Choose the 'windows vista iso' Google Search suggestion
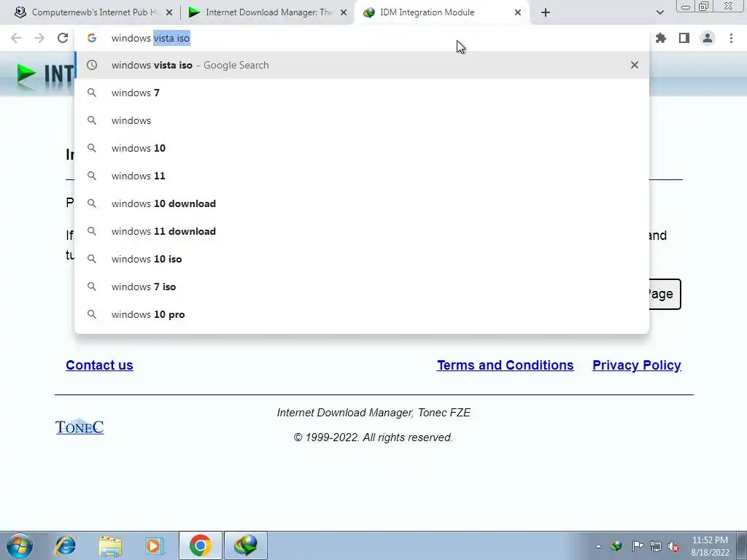 click(x=362, y=65)
